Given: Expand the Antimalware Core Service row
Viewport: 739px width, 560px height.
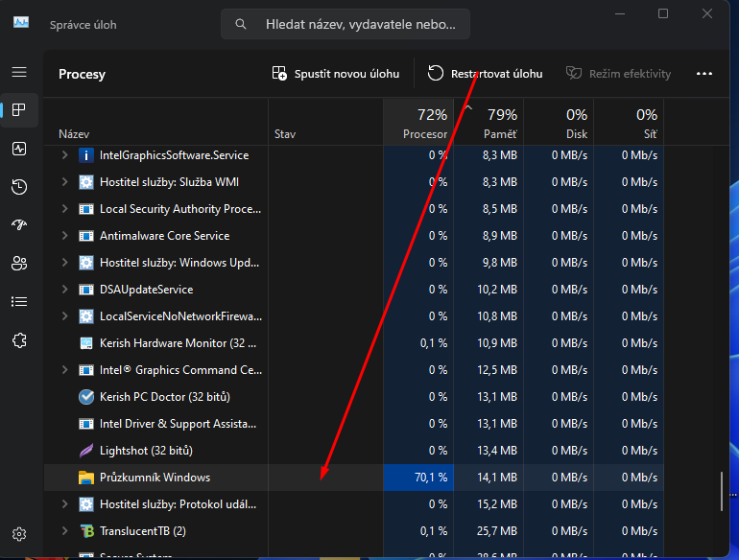Looking at the screenshot, I should coord(65,236).
